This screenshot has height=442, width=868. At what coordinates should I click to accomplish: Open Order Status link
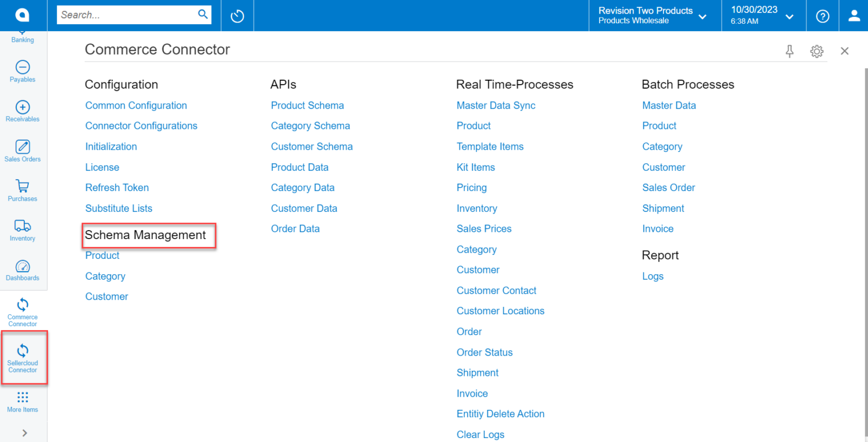(x=485, y=353)
